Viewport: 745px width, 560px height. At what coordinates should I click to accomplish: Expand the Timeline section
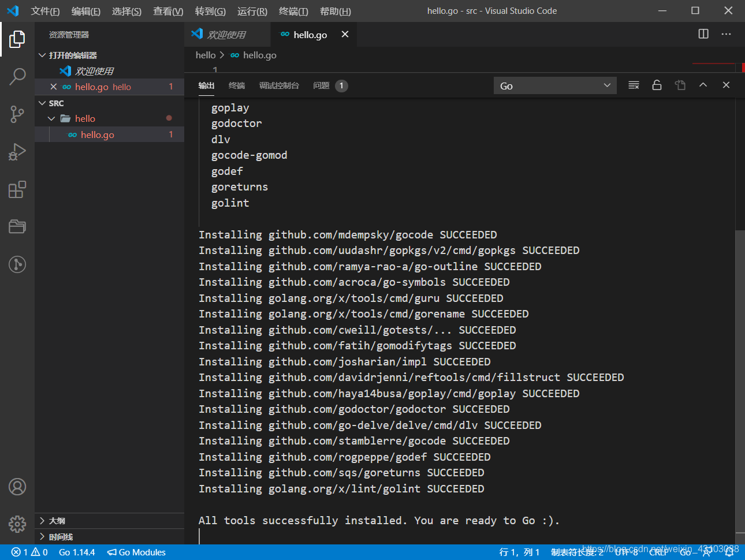tap(109, 537)
